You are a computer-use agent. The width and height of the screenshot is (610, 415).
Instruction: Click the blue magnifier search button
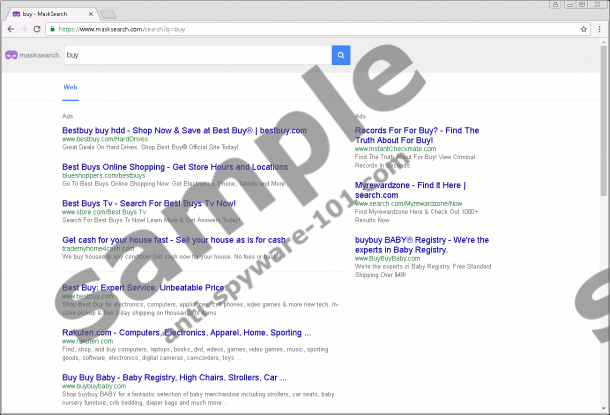pos(341,56)
